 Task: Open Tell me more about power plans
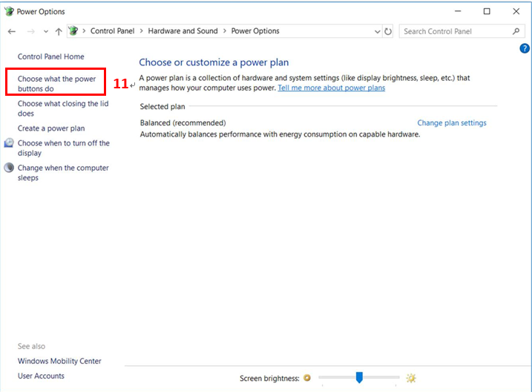pos(332,88)
